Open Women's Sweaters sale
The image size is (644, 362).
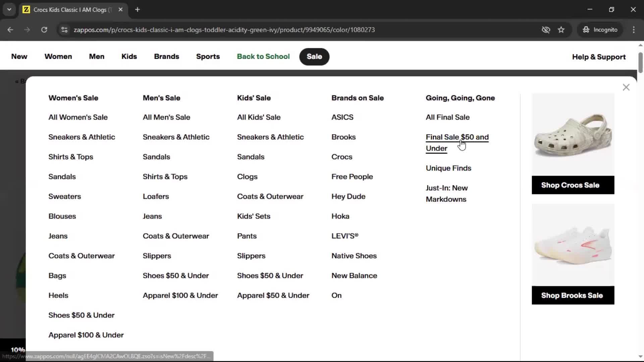[65, 196]
